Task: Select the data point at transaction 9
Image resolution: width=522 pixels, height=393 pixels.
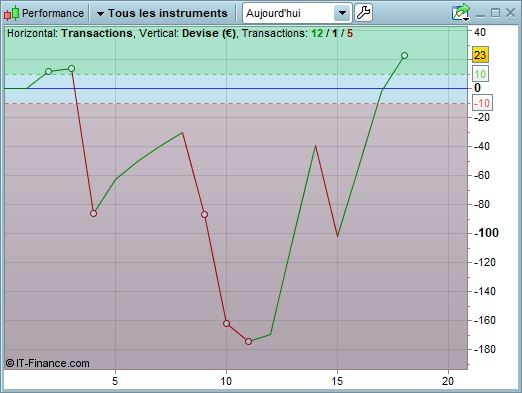Action: 204,214
